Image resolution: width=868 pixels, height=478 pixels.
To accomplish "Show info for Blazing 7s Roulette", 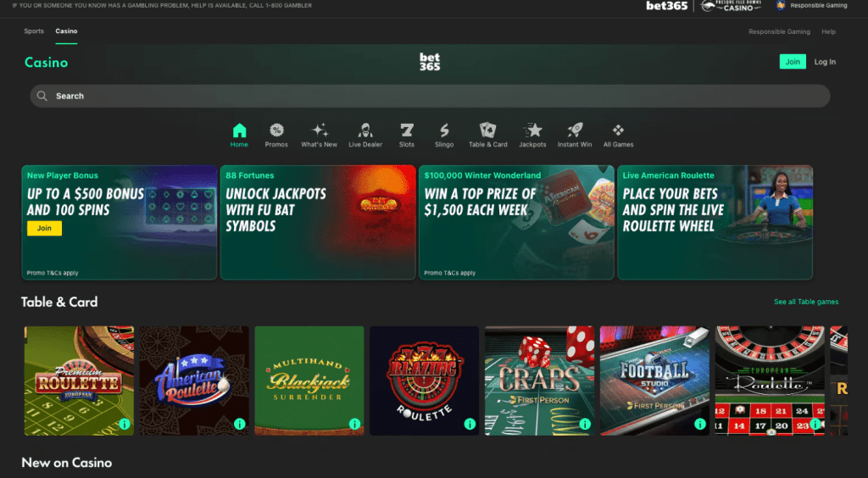I will click(x=470, y=425).
